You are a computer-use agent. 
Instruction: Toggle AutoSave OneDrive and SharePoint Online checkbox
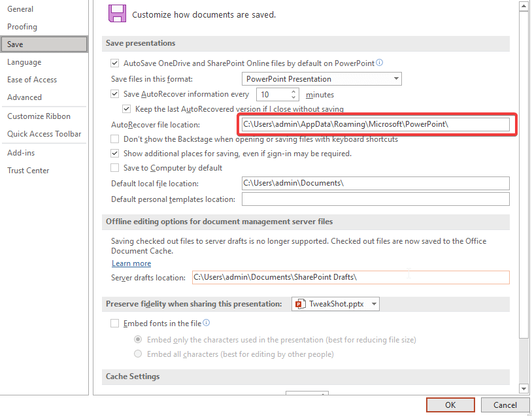pyautogui.click(x=115, y=63)
